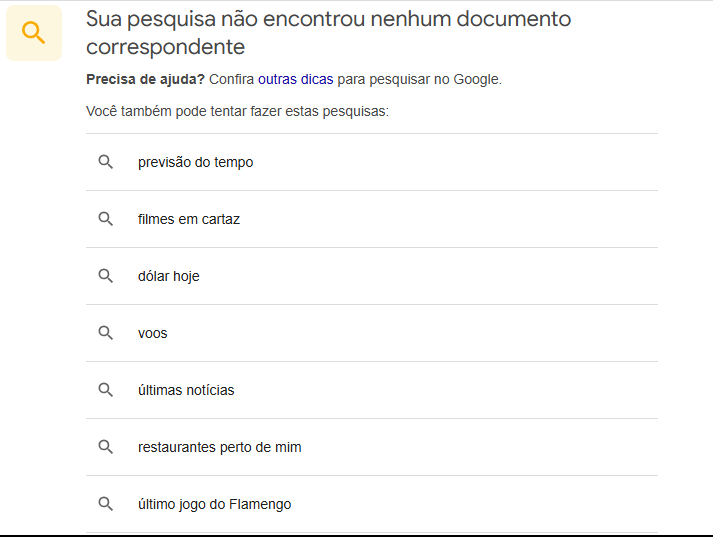Search for "previsão do tempo" suggestion

pyautogui.click(x=196, y=162)
